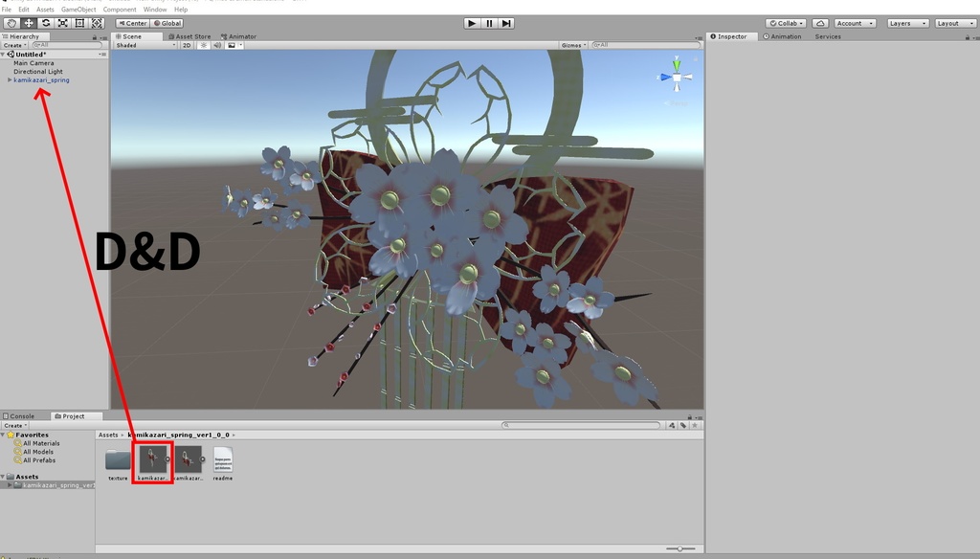Select the combined Transform tool
This screenshot has height=559, width=980.
(x=97, y=23)
